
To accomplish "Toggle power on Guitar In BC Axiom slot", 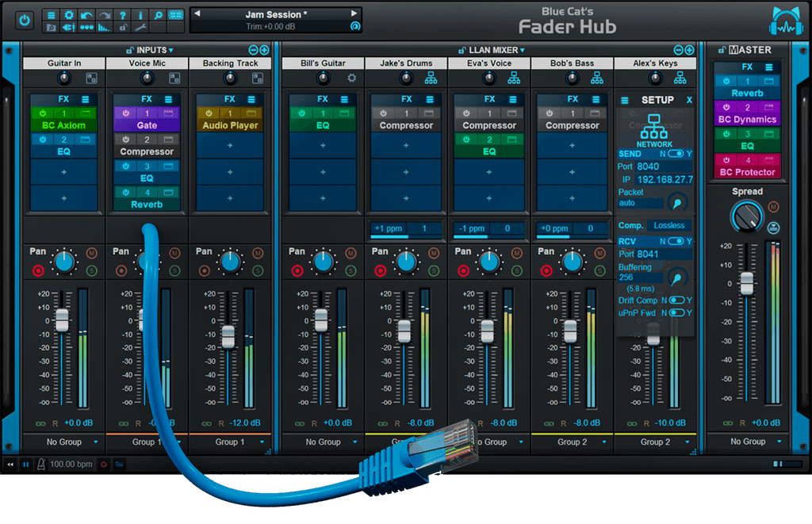I will click(43, 113).
